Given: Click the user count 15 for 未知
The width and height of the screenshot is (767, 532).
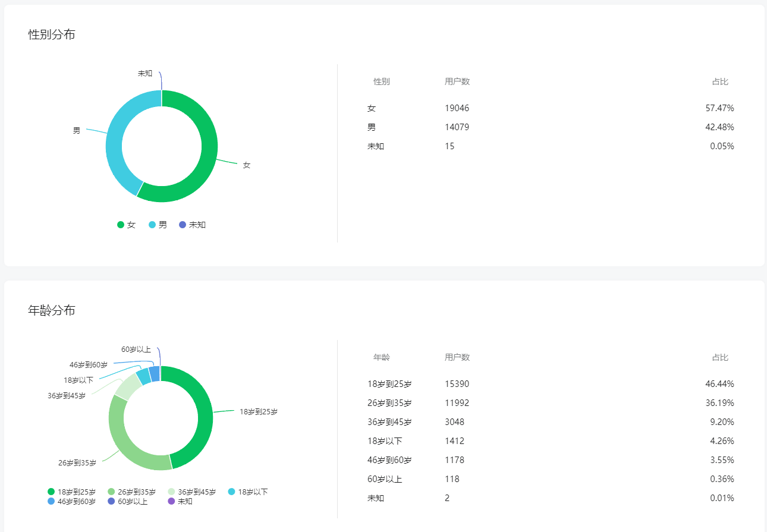Looking at the screenshot, I should point(449,146).
